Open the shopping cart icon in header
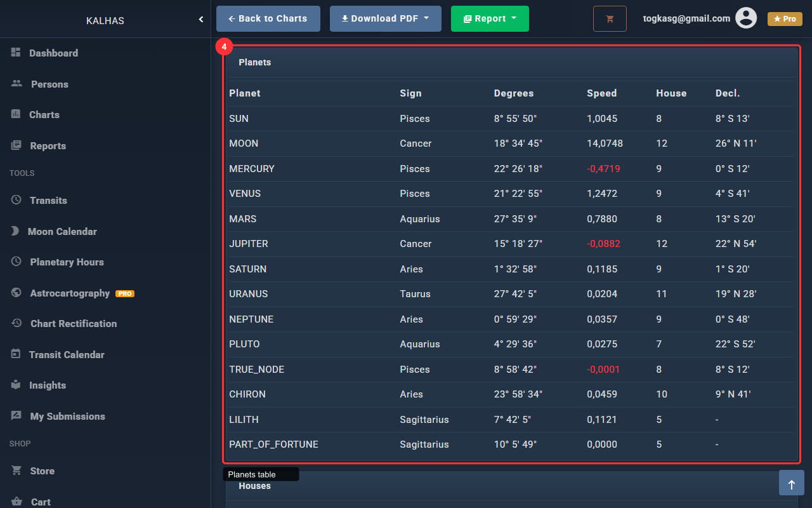 click(610, 19)
